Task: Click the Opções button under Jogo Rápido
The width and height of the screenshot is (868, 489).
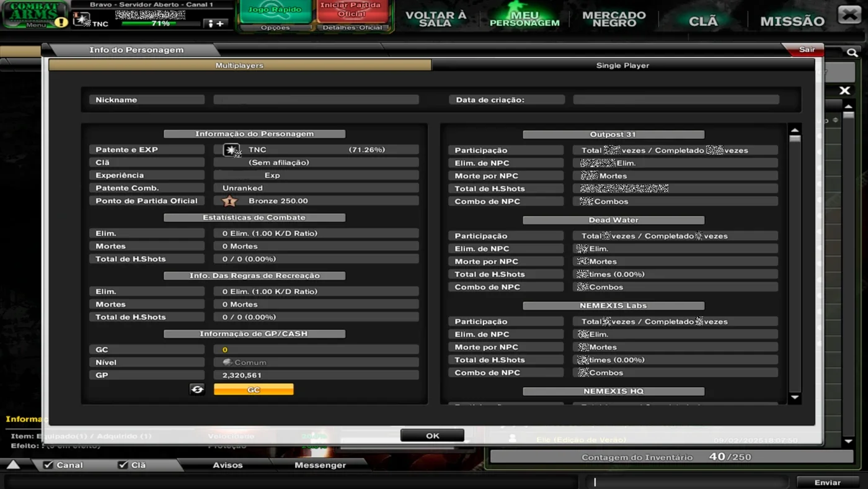Action: pyautogui.click(x=275, y=27)
